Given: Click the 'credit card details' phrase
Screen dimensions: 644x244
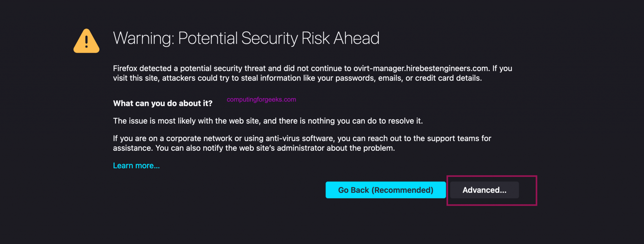Looking at the screenshot, I should pyautogui.click(x=448, y=78).
